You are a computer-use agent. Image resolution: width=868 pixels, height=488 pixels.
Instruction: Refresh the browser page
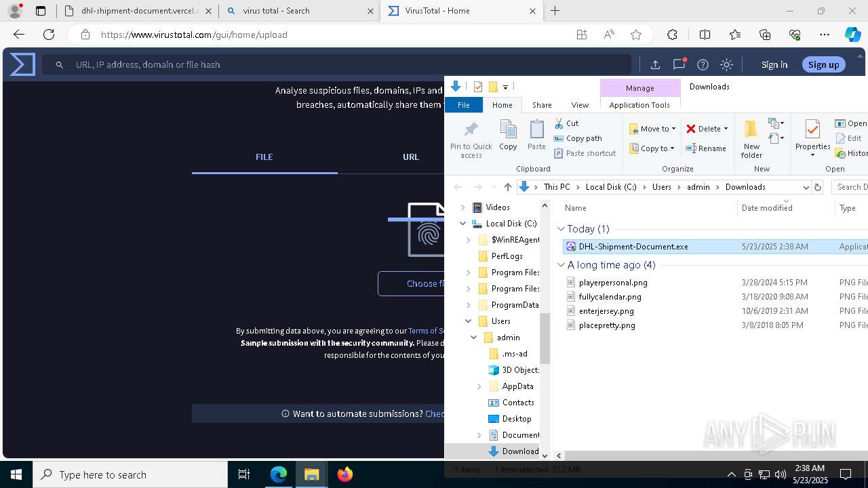point(49,35)
